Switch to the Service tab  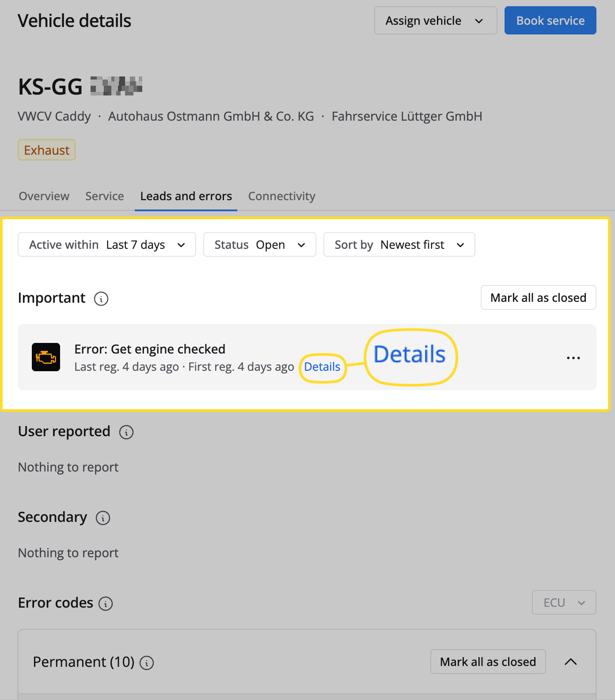click(105, 196)
